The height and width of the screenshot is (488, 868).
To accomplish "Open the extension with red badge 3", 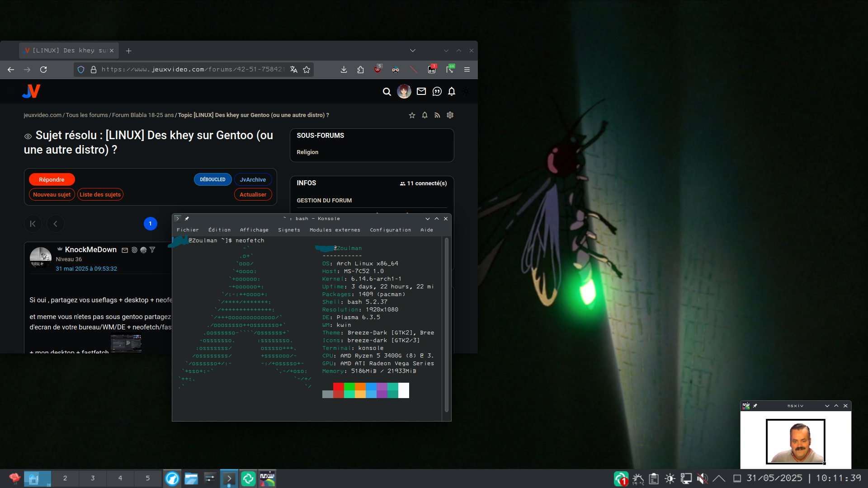I will tap(432, 69).
